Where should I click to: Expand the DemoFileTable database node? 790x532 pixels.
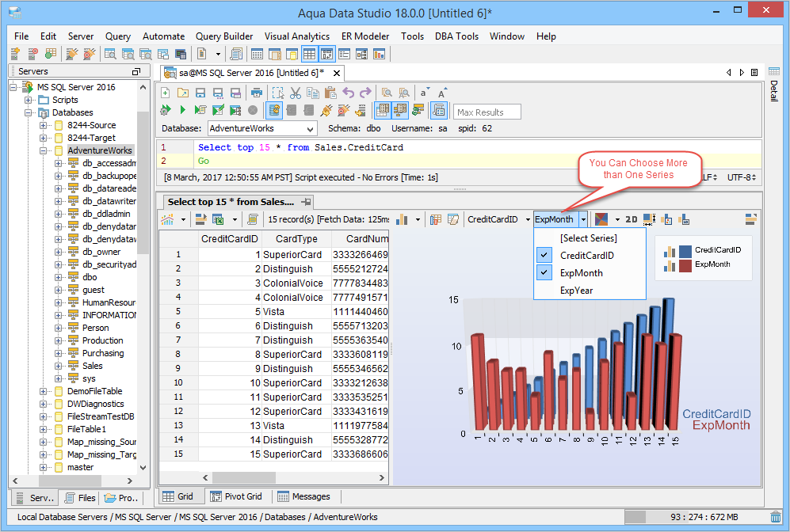click(44, 391)
